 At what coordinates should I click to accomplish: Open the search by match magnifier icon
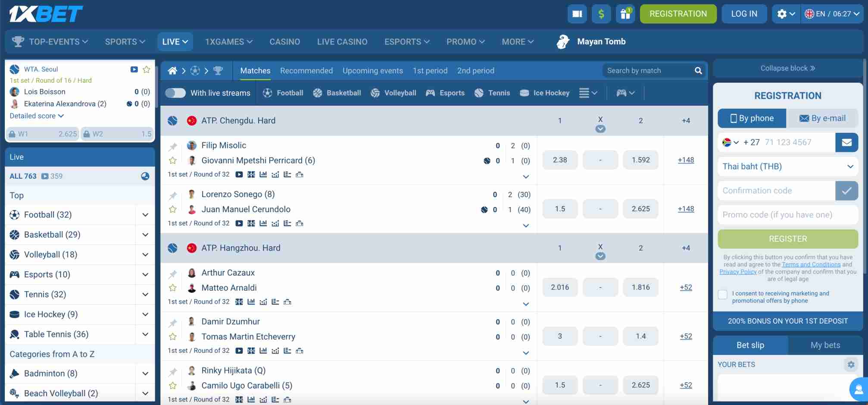tap(698, 70)
